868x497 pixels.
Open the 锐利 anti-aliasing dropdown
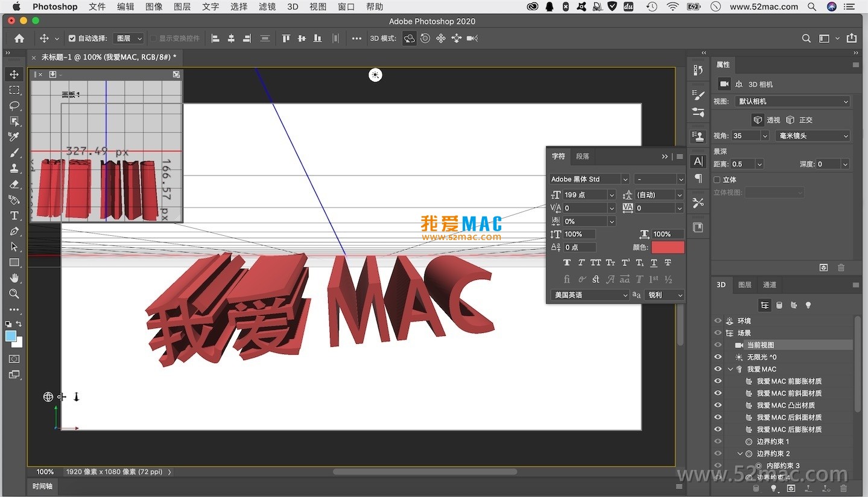[x=665, y=295]
